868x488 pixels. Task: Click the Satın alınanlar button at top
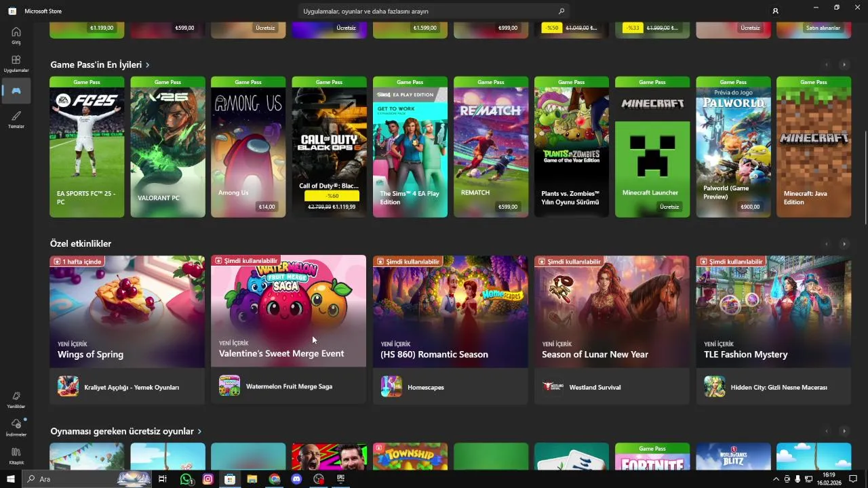823,28
